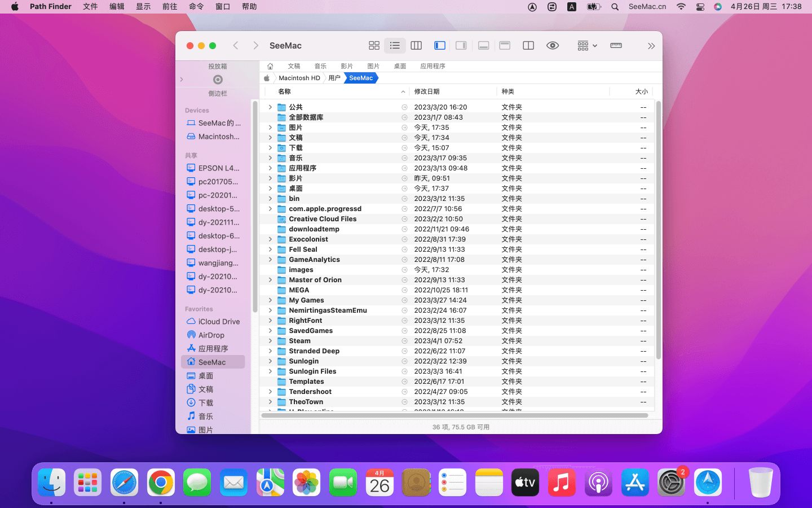Open the 前往 menu
The image size is (812, 508).
point(170,7)
